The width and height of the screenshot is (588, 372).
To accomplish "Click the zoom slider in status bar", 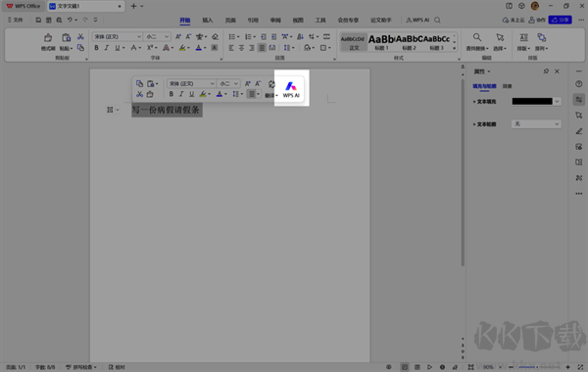I will point(538,367).
